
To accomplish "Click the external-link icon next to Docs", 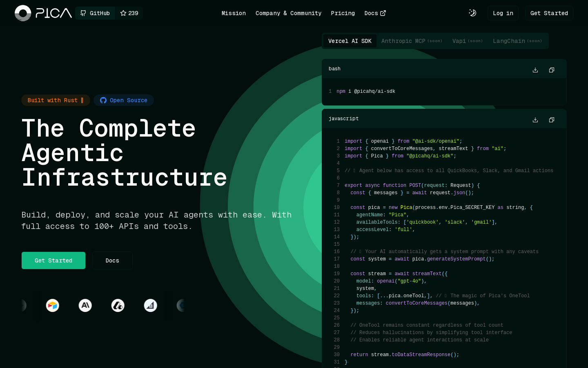I will 383,13.
